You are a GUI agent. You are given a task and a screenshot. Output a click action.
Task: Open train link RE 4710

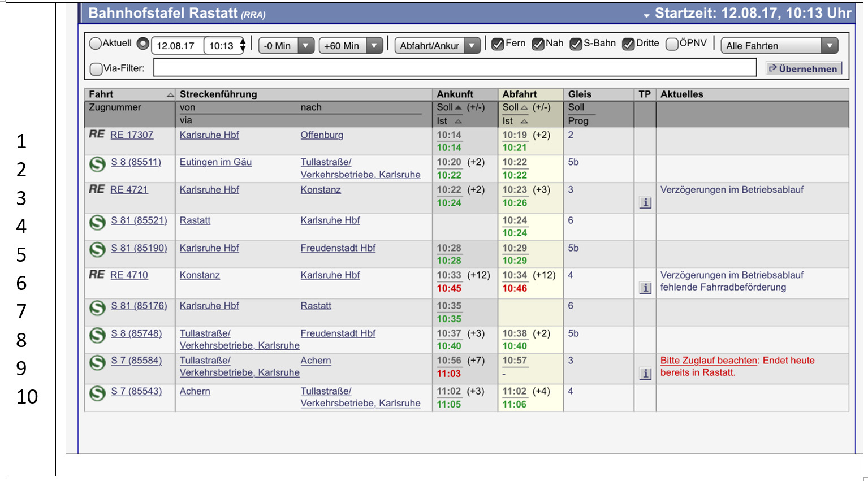tap(129, 275)
